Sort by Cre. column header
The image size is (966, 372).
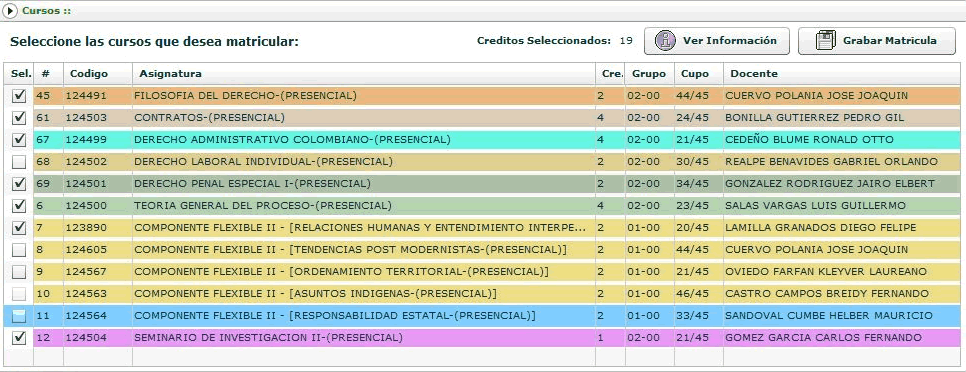tap(611, 73)
